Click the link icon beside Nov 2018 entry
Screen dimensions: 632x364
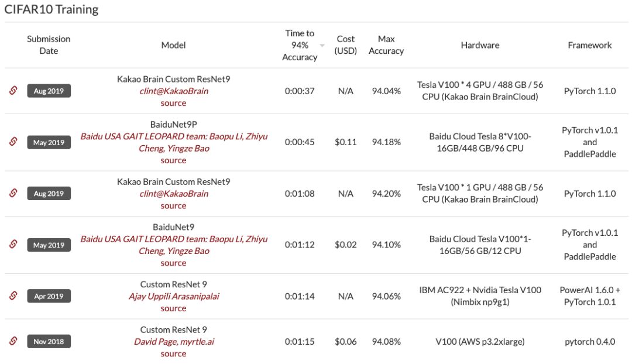(x=13, y=341)
